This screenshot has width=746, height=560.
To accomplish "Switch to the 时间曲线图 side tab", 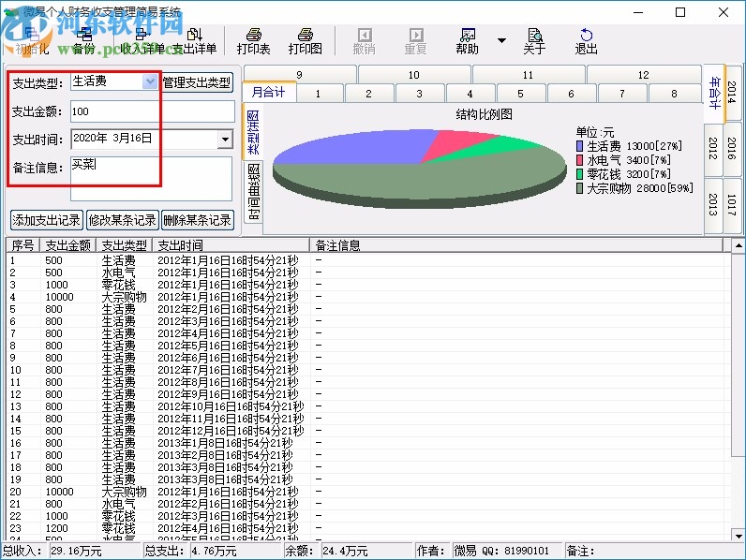I will 254,192.
